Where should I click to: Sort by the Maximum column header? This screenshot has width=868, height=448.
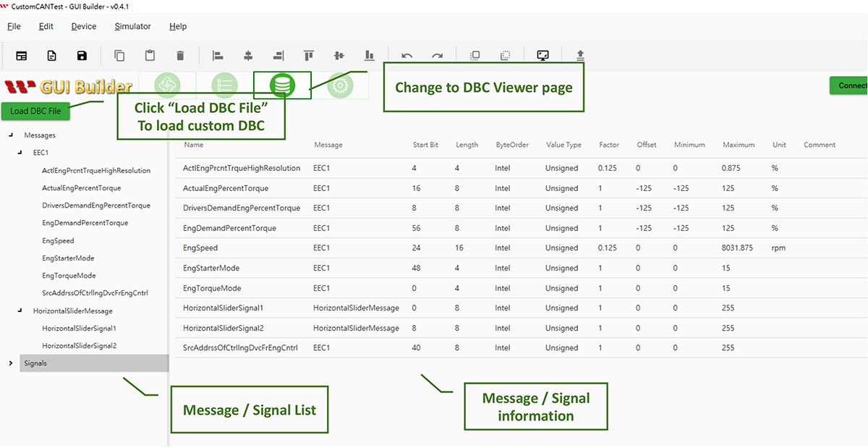[x=739, y=145]
